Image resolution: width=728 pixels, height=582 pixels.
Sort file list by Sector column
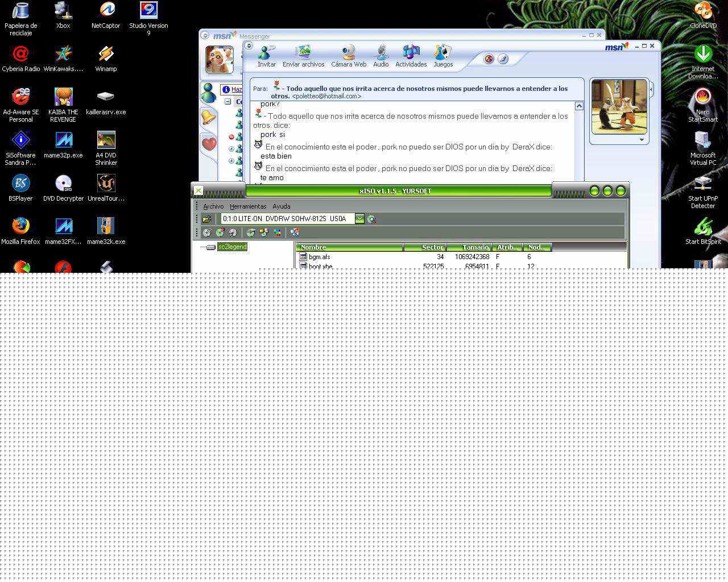(x=425, y=247)
